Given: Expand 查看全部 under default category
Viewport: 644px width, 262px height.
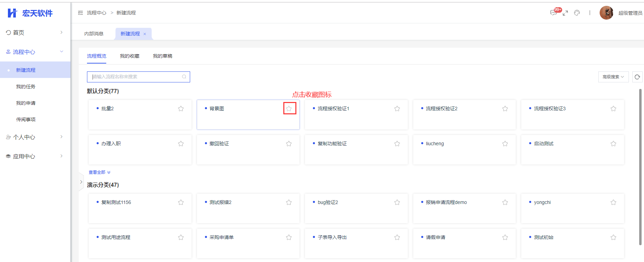Looking at the screenshot, I should click(99, 172).
